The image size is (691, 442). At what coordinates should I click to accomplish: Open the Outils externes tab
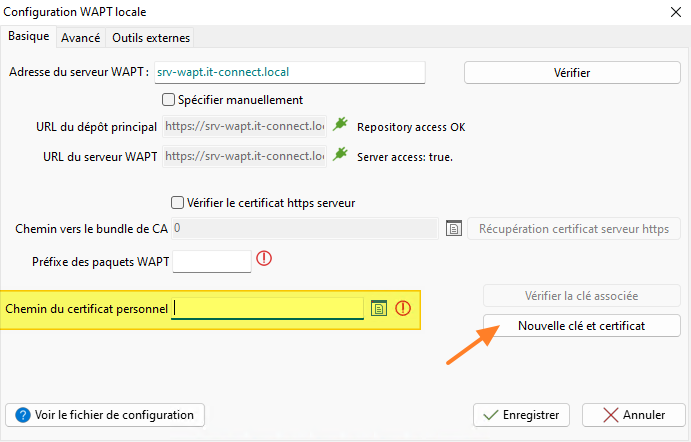click(151, 38)
